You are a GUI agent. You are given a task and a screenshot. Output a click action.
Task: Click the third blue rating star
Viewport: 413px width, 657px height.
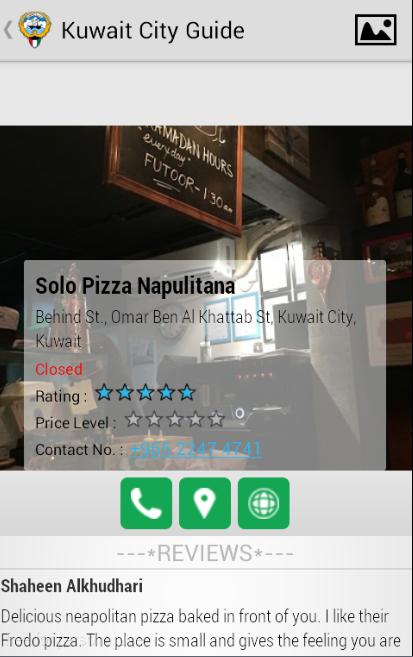click(x=145, y=393)
